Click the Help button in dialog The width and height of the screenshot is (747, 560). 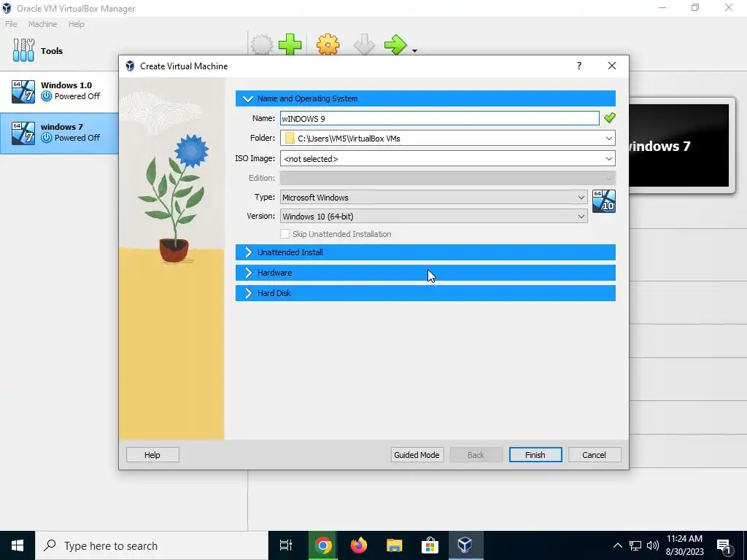click(x=152, y=455)
